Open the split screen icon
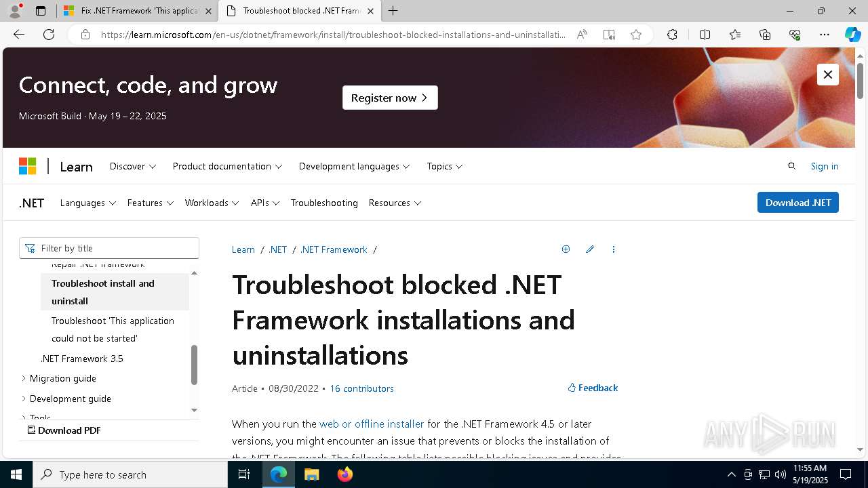Image resolution: width=868 pixels, height=488 pixels. pos(705,35)
